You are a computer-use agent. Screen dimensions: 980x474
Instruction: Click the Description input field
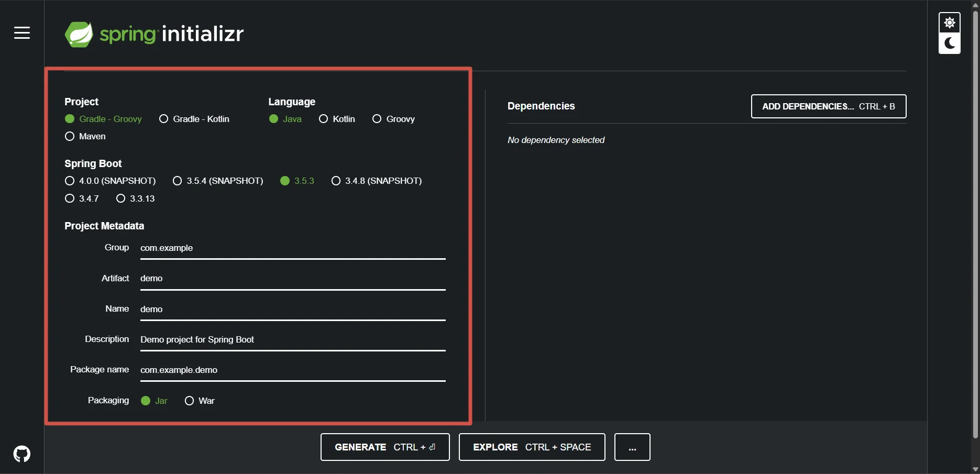pos(293,339)
